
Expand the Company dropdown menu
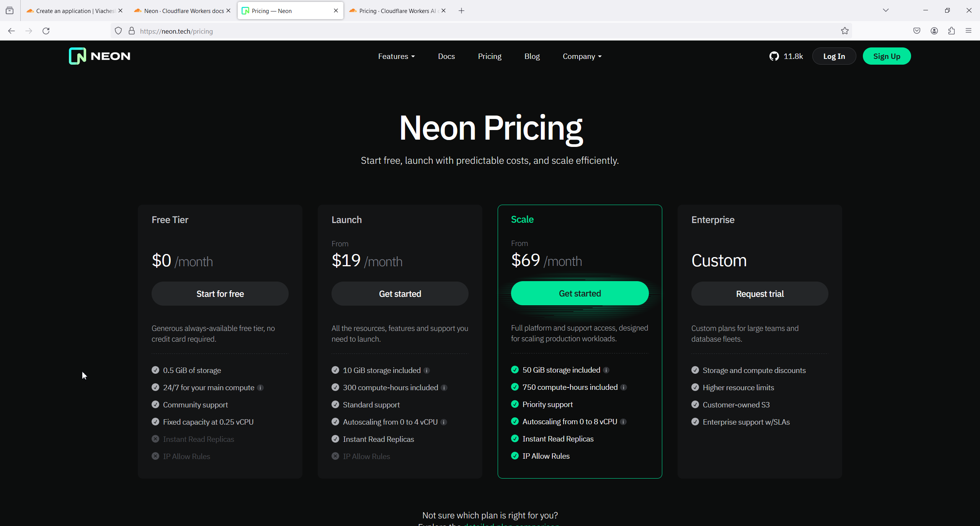[582, 56]
